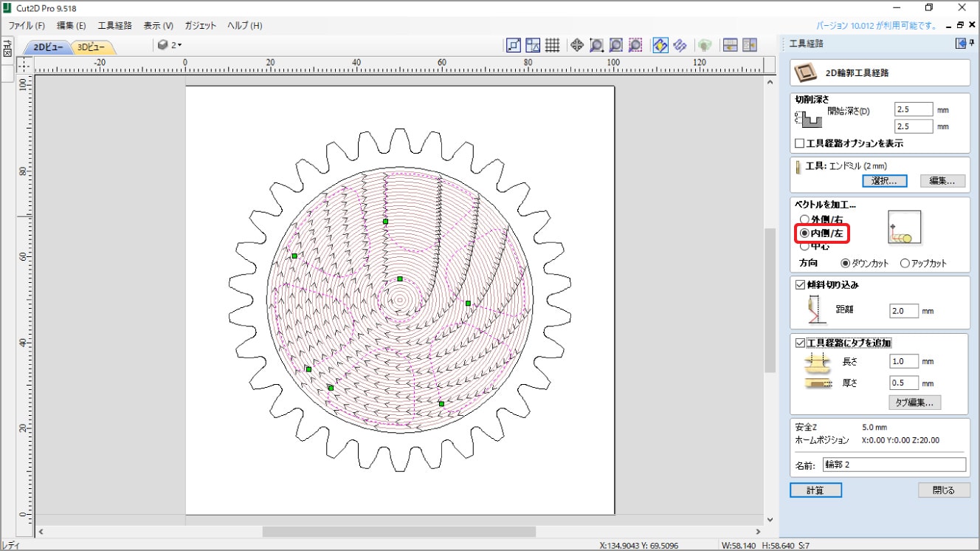
Task: Click the 計算 button
Action: pos(815,490)
